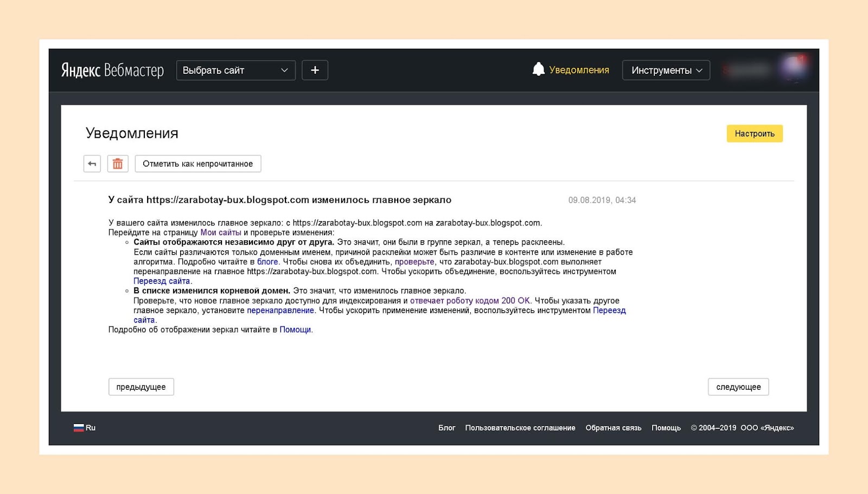The width and height of the screenshot is (868, 494).
Task: Open the Уведомления section link
Action: [579, 70]
